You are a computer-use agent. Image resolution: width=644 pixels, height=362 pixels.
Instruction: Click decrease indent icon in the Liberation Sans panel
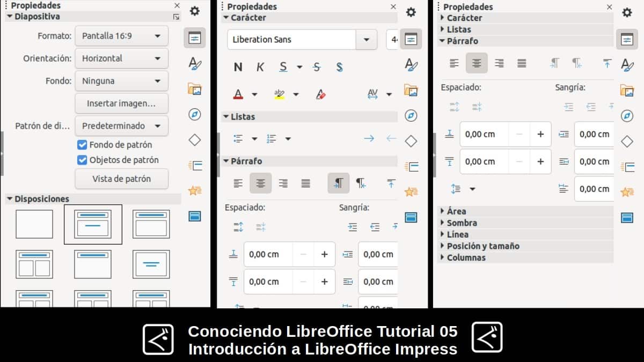pos(375,227)
